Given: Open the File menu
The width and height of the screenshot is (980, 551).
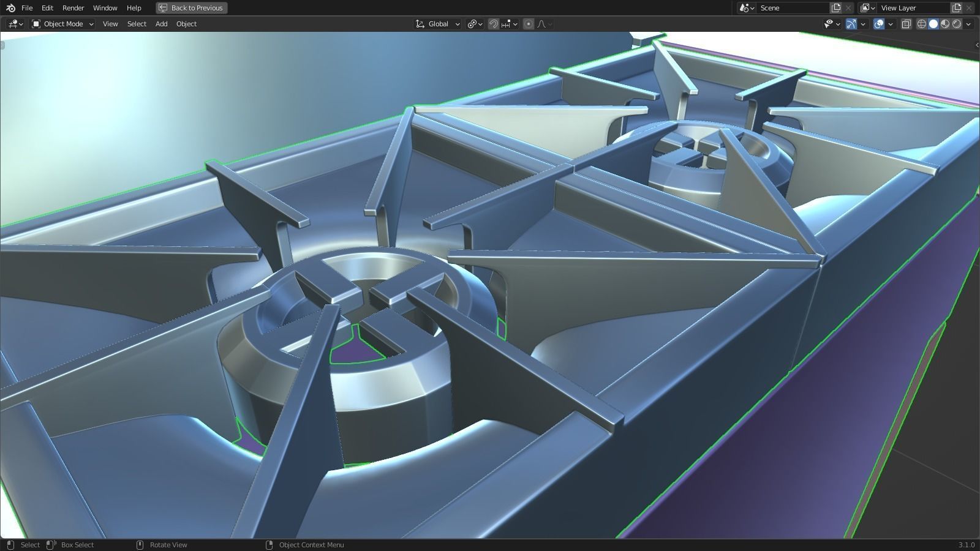Looking at the screenshot, I should [27, 8].
